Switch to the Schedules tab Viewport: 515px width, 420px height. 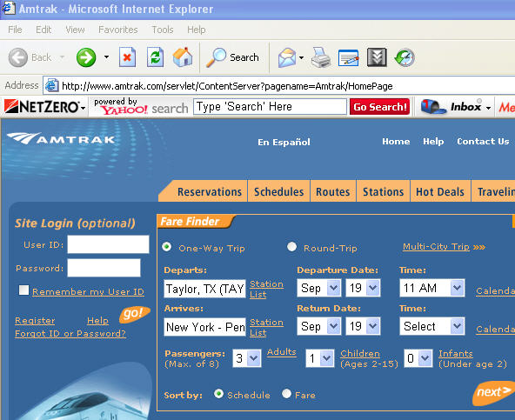[x=279, y=191]
